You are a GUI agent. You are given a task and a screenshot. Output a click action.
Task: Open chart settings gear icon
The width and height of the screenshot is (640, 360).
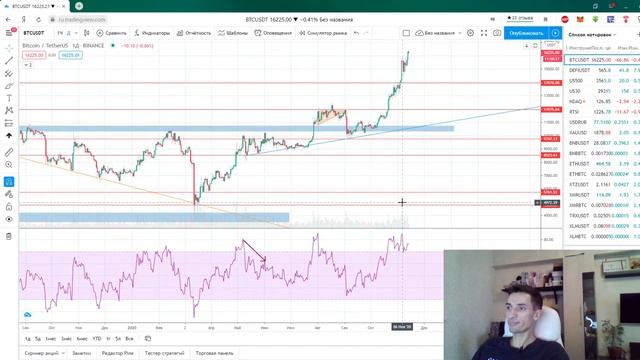470,33
